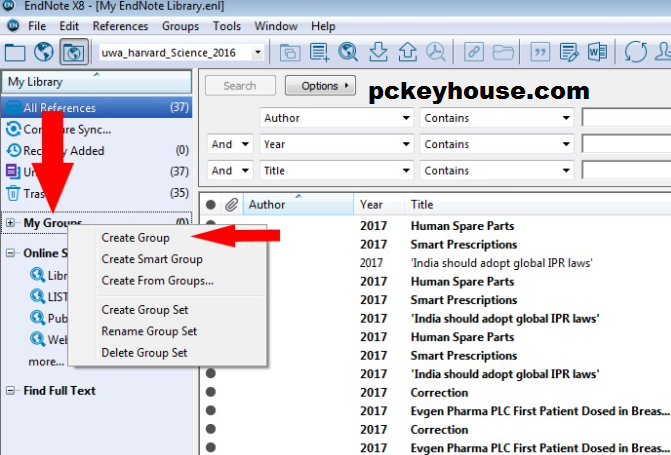Click the Sync Library circular arrows icon
Image resolution: width=671 pixels, height=455 pixels.
coord(635,52)
